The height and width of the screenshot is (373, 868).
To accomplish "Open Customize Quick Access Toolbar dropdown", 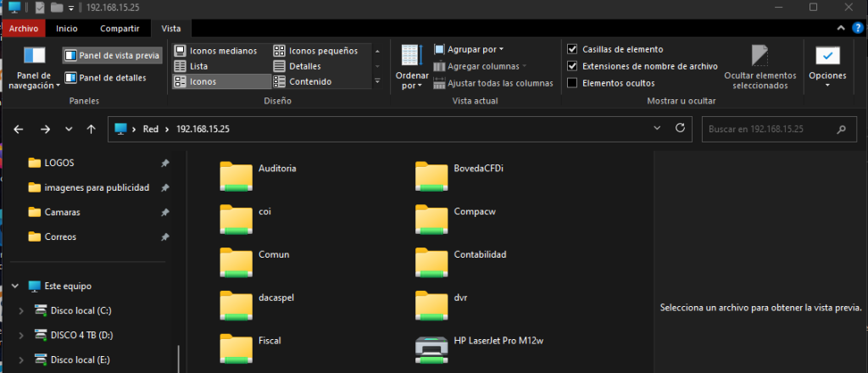I will [x=71, y=8].
